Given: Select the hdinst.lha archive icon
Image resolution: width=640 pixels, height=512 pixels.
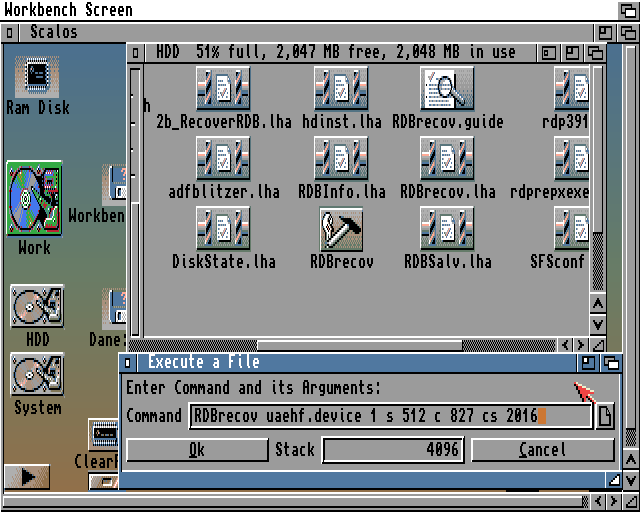Looking at the screenshot, I should [341, 90].
